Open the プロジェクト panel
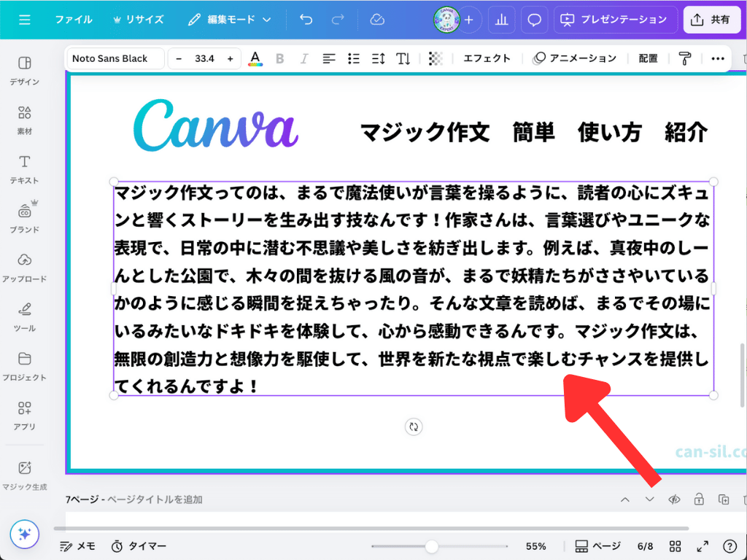Screen dimensions: 747x560 [24, 366]
